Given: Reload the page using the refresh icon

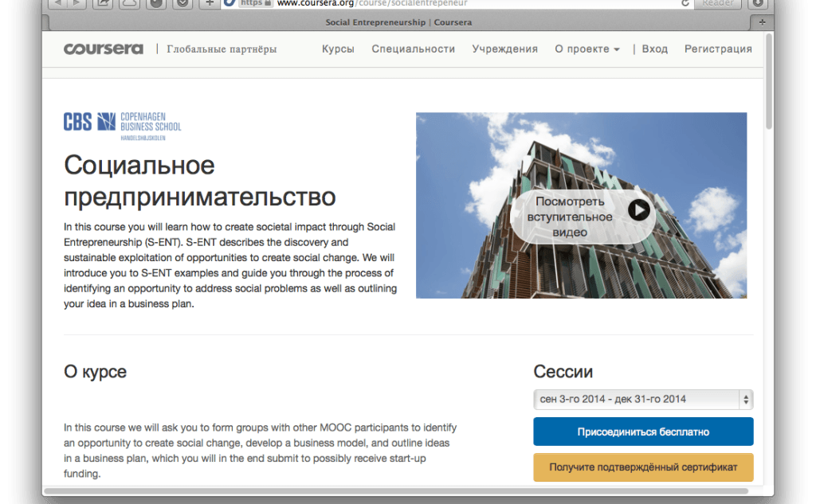Looking at the screenshot, I should pyautogui.click(x=685, y=3).
